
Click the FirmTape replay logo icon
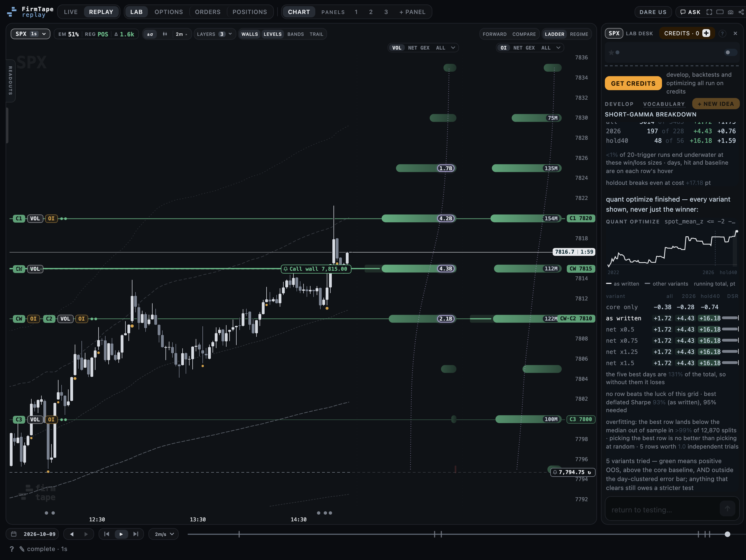click(12, 12)
